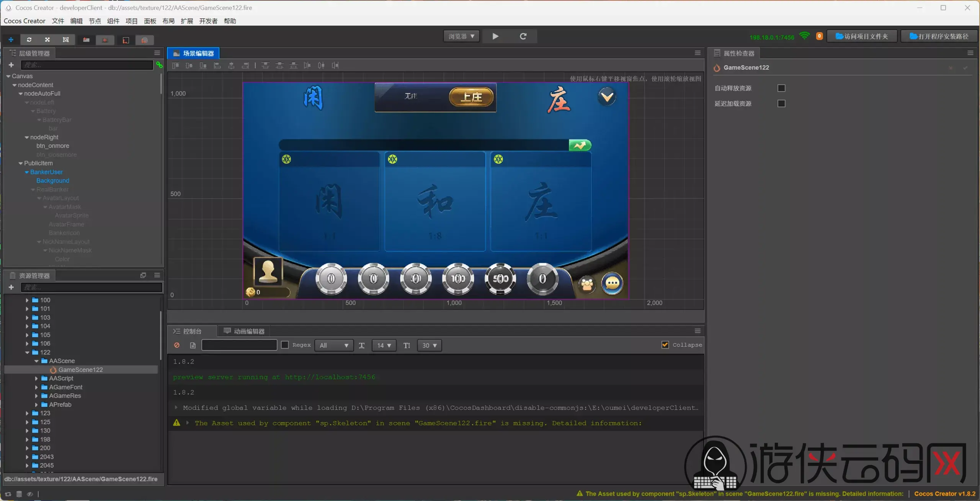
Task: Open the 浏览器 preview platform dropdown
Action: 461,36
